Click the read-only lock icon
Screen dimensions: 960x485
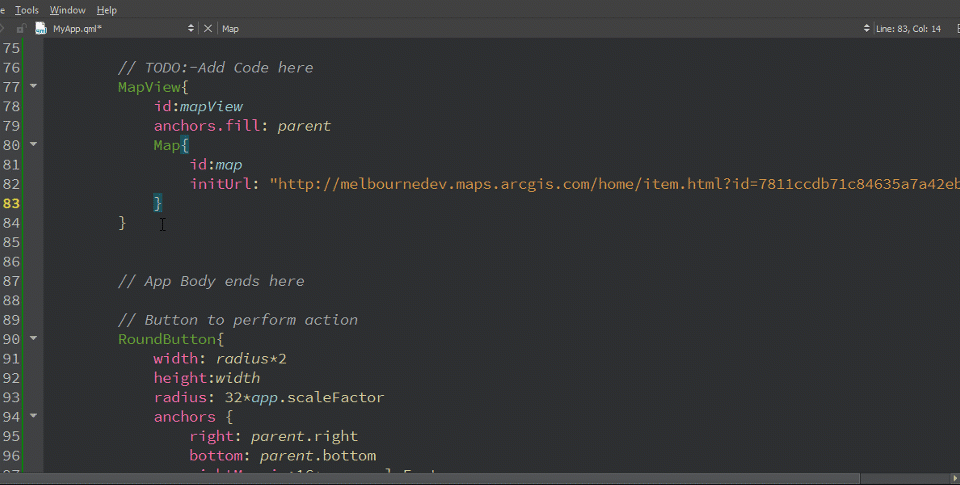coord(21,28)
